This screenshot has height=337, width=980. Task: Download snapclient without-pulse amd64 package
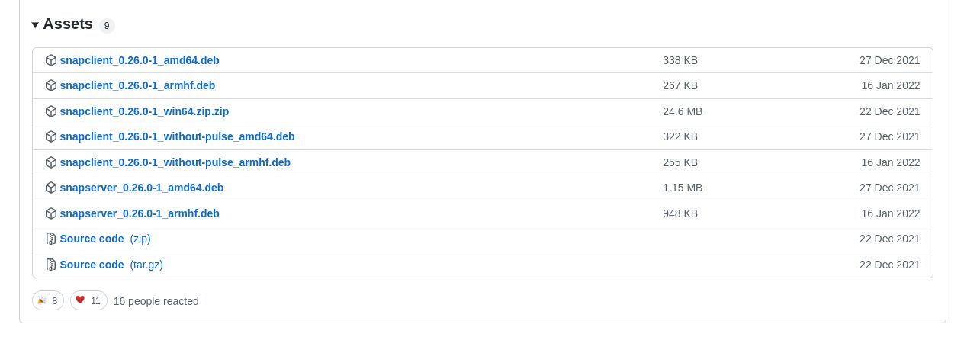[177, 136]
